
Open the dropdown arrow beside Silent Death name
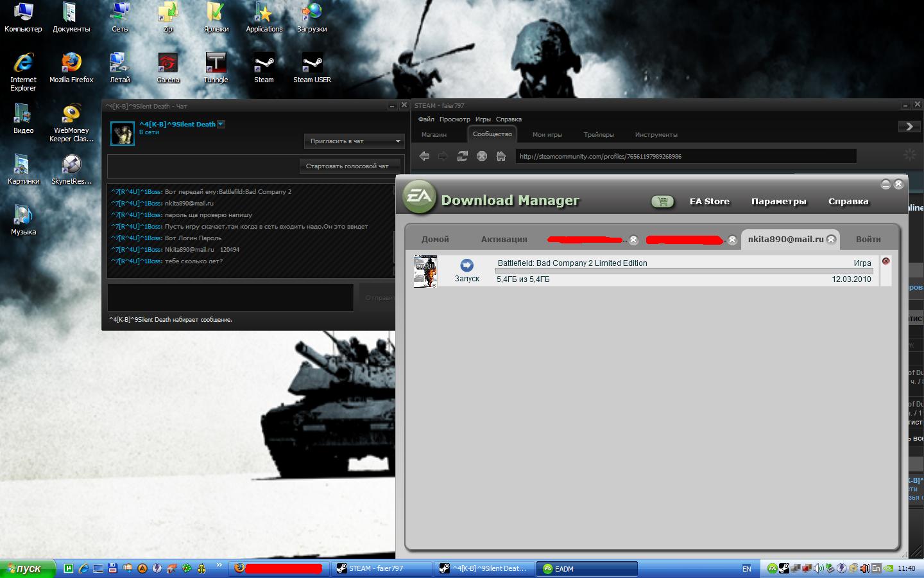(221, 124)
